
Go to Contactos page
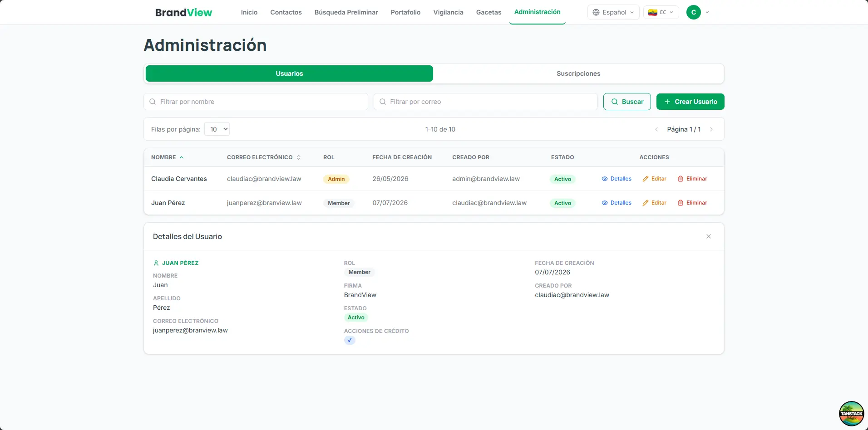click(286, 12)
